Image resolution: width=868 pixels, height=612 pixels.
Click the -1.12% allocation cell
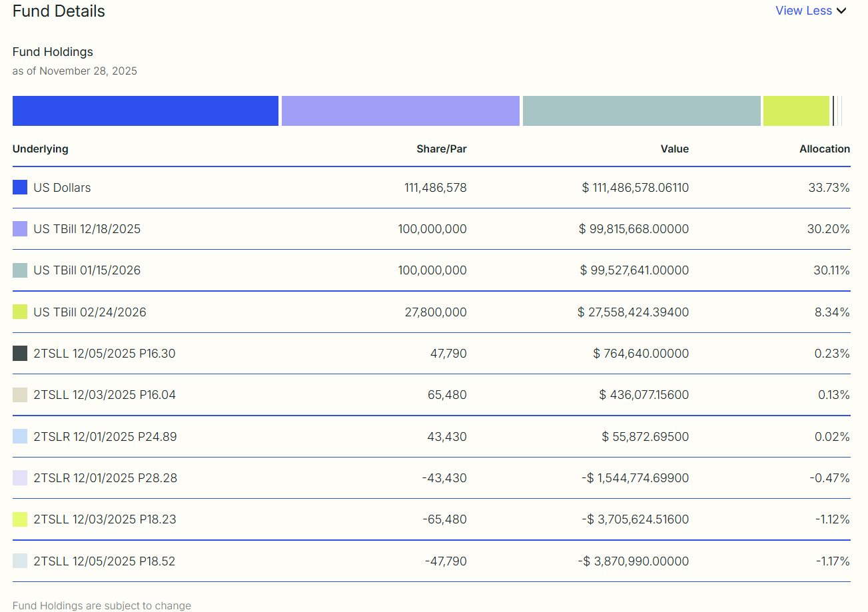[833, 519]
